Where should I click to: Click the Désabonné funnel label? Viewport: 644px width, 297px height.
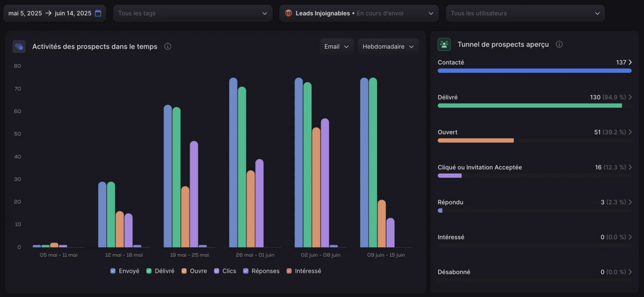(454, 272)
